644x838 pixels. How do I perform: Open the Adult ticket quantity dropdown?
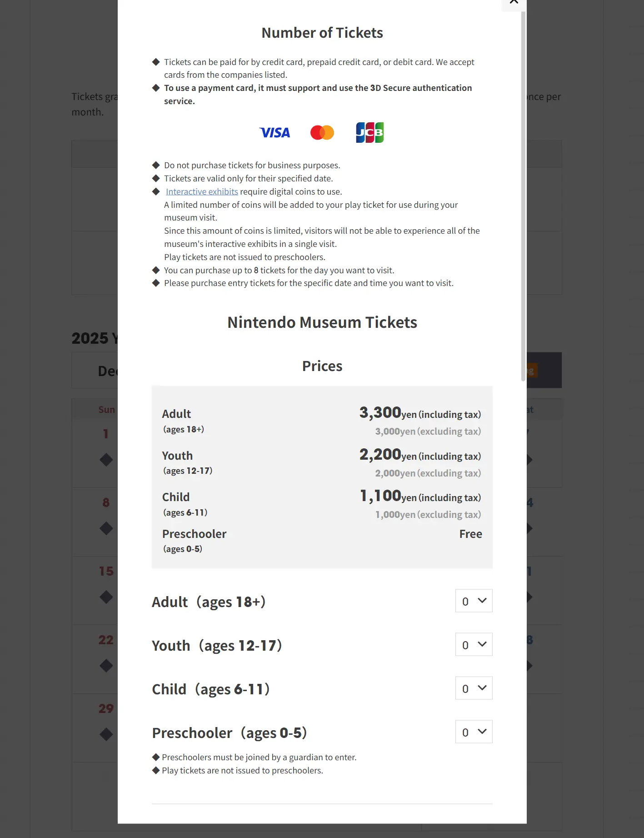point(474,601)
